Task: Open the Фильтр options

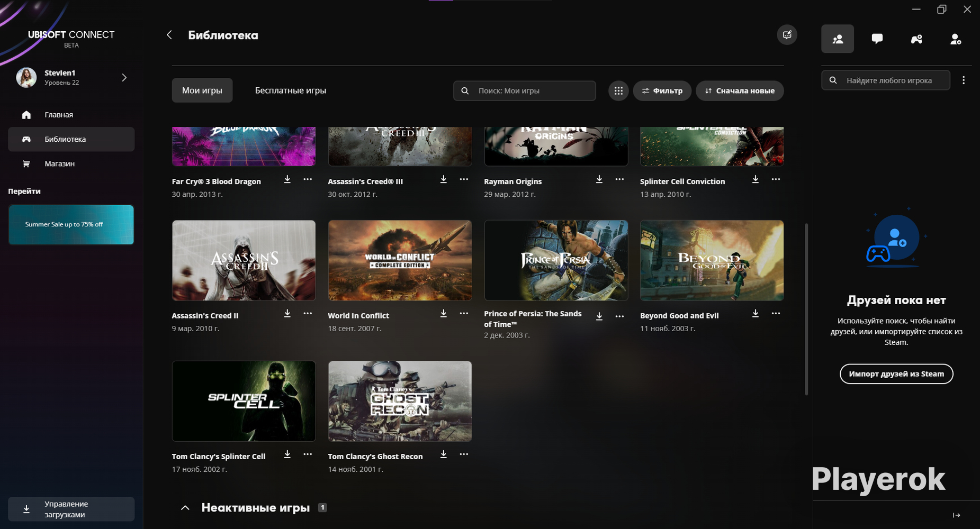Action: (662, 91)
